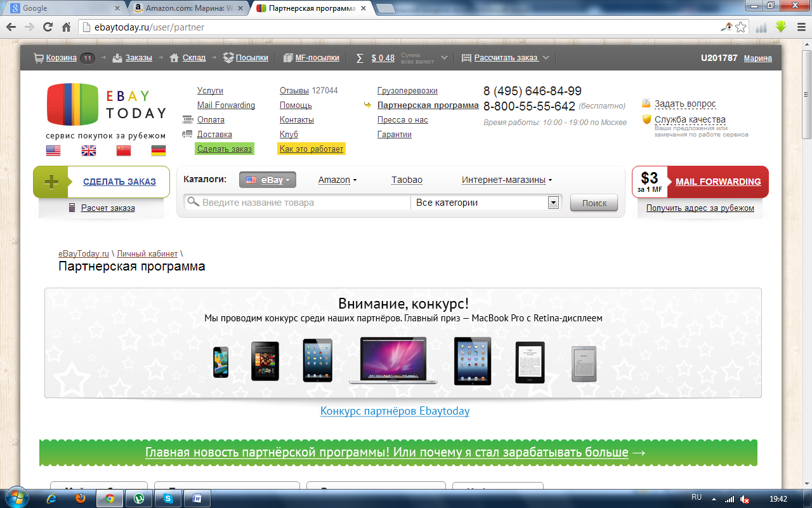Click the Задать вопрос link

click(x=685, y=104)
